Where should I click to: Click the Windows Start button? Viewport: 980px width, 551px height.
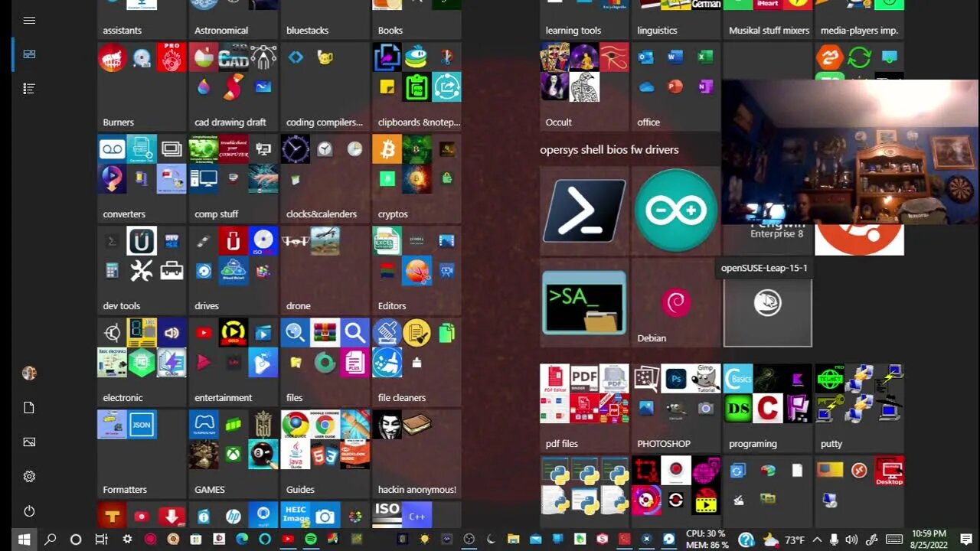click(24, 540)
